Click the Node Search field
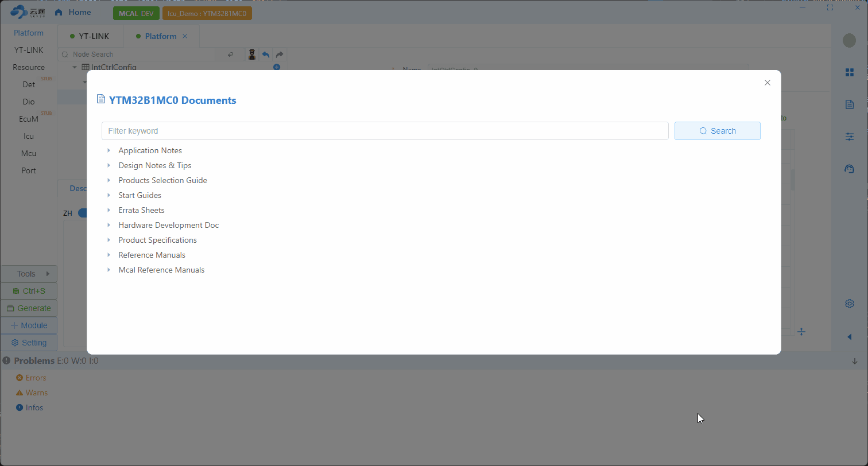The width and height of the screenshot is (868, 466). 138,55
